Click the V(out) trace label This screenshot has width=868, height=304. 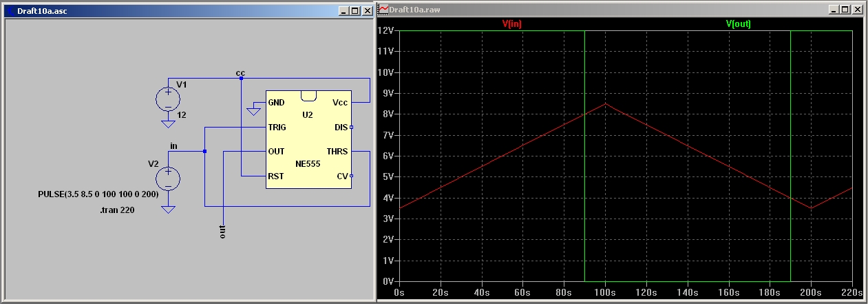tap(739, 23)
